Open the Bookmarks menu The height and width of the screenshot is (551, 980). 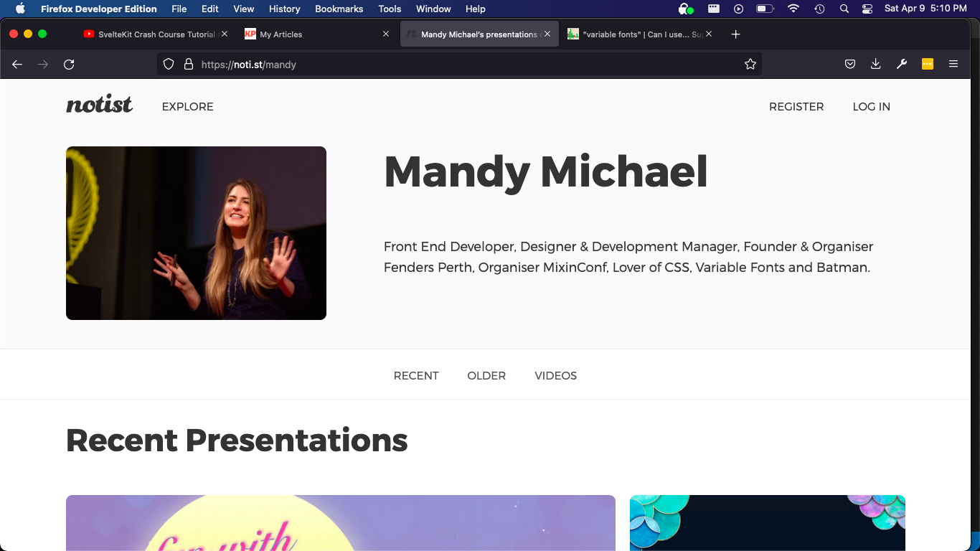click(339, 9)
